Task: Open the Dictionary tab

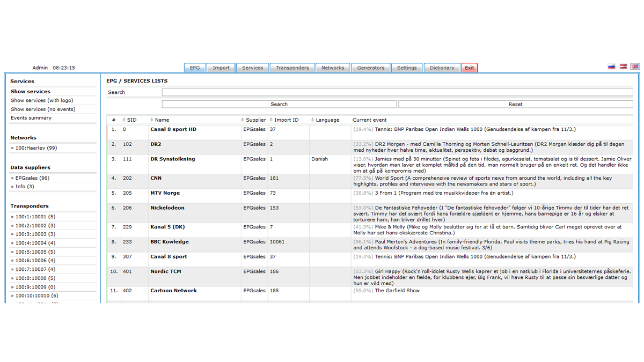Action: click(442, 68)
